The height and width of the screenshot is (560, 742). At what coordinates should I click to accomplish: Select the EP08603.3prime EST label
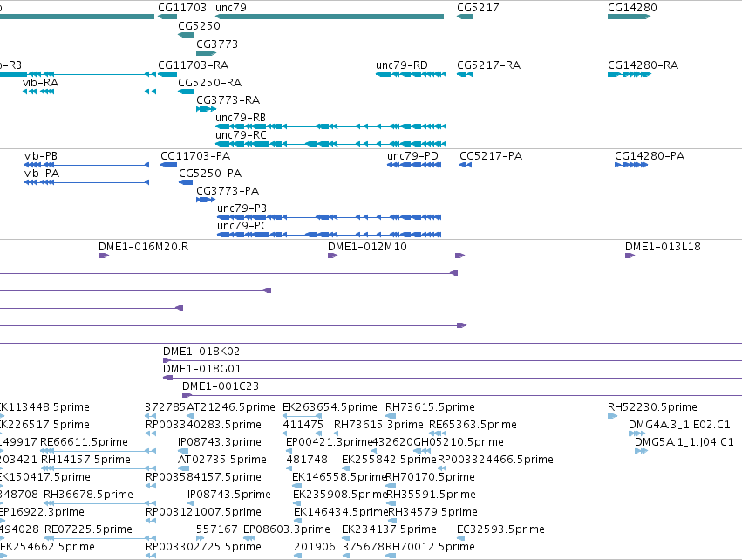coord(286,529)
